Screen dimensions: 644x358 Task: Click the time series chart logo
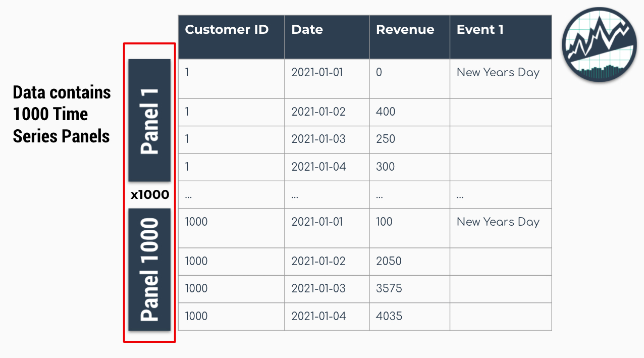(599, 45)
